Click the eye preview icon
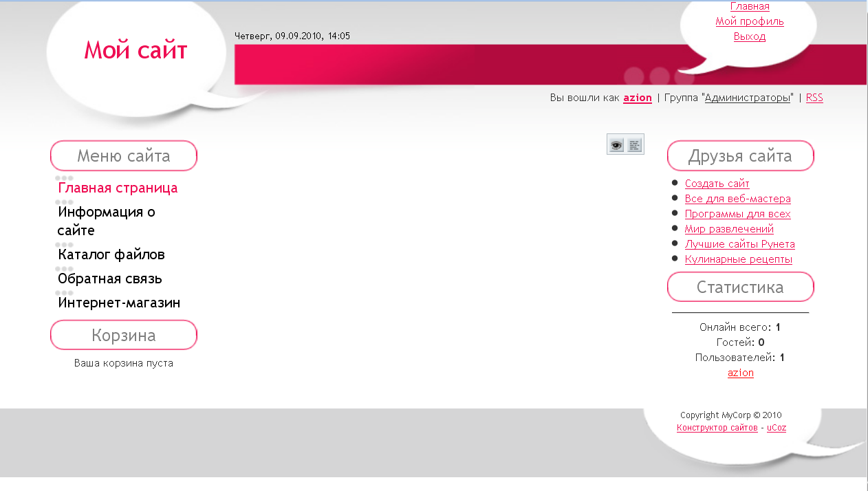Screen dimensions: 868x491 (616, 145)
